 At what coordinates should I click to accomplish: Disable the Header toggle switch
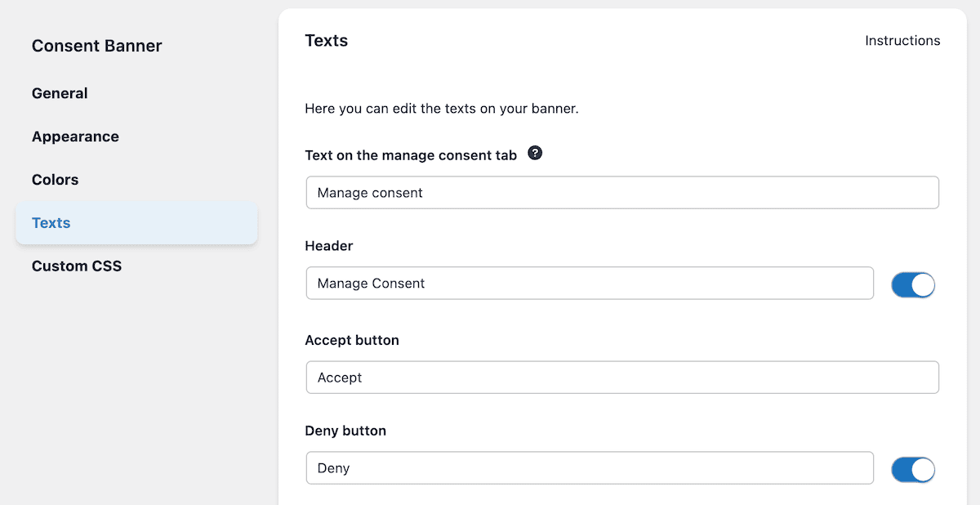[x=913, y=284]
